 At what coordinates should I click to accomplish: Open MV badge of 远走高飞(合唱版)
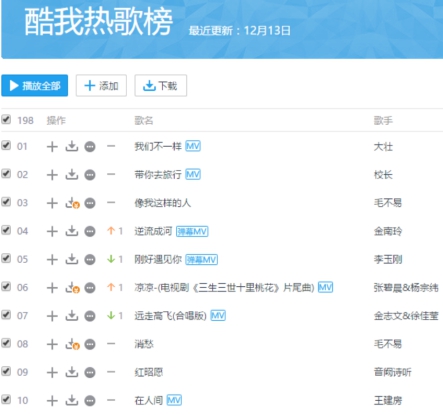point(218,315)
